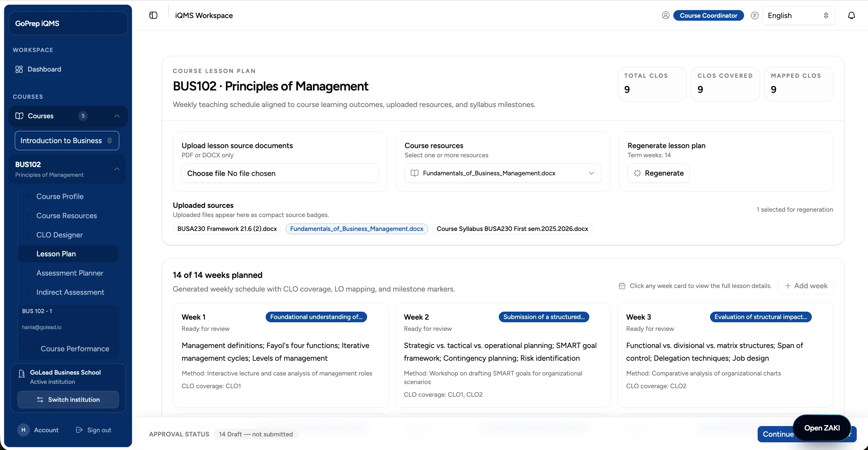
Task: Open Course Profile in the sidebar
Action: [60, 196]
